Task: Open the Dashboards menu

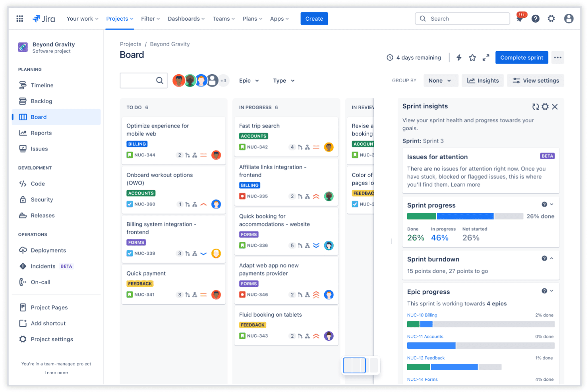Action: (186, 19)
